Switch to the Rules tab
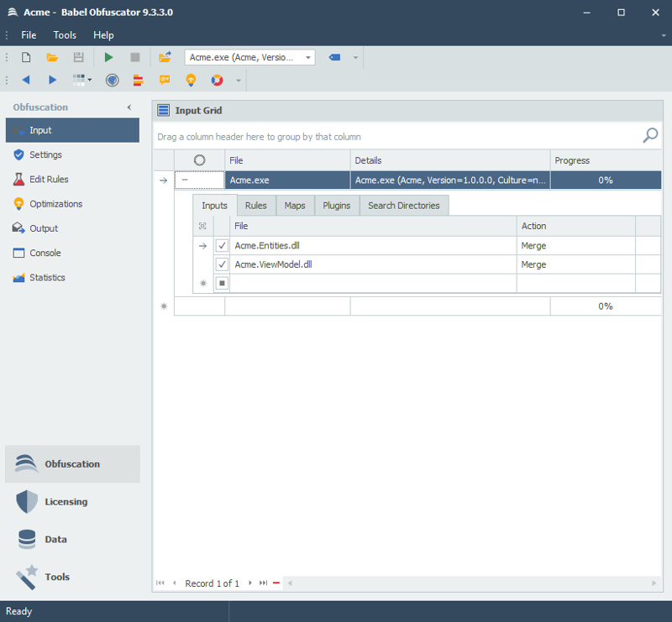672x622 pixels. pyautogui.click(x=256, y=206)
